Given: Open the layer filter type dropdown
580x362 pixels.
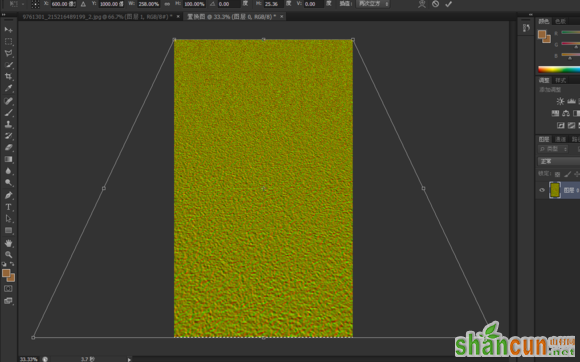Looking at the screenshot, I should [x=553, y=149].
